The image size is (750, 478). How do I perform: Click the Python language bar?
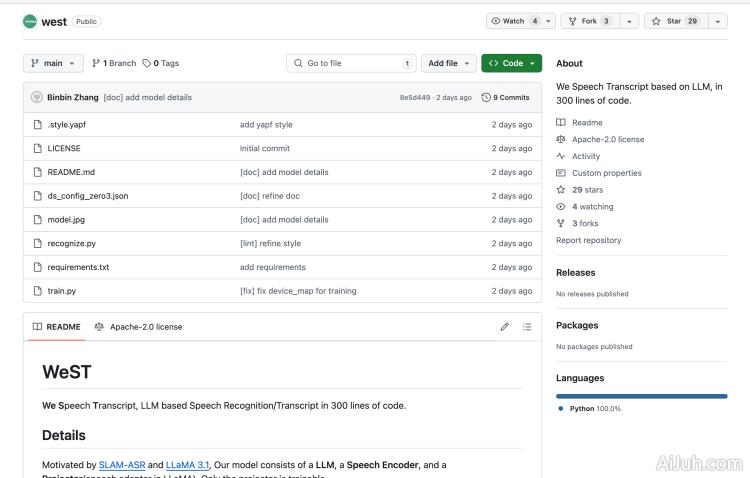pyautogui.click(x=641, y=396)
